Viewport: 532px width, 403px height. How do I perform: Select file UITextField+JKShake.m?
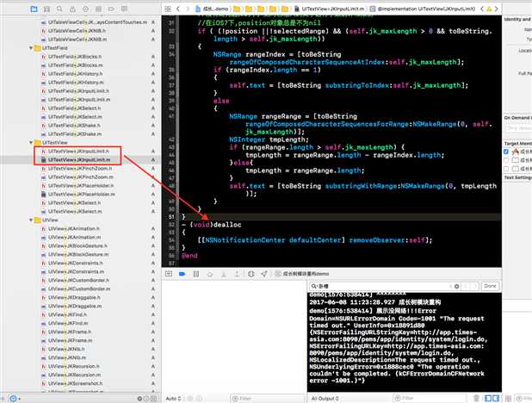75,134
